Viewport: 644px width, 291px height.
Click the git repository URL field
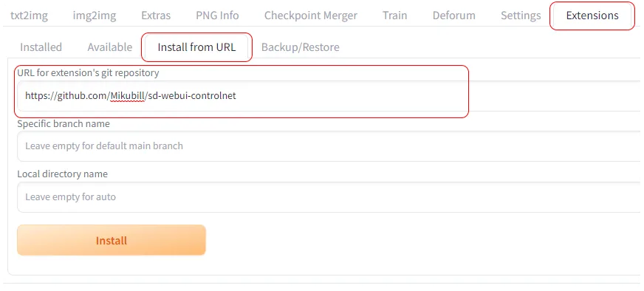(x=329, y=96)
